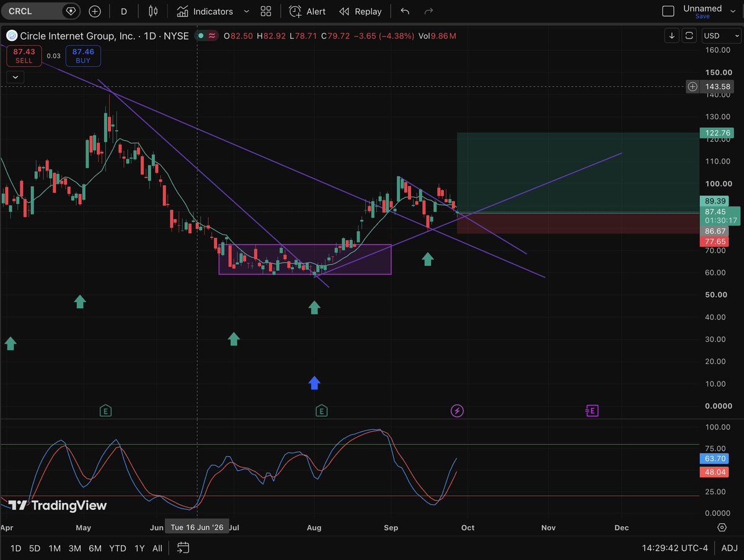Switch range to All
The height and width of the screenshot is (560, 744).
click(157, 548)
